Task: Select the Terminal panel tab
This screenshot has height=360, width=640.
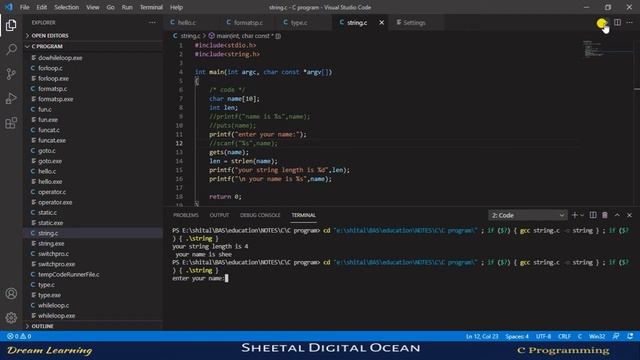Action: pos(303,215)
